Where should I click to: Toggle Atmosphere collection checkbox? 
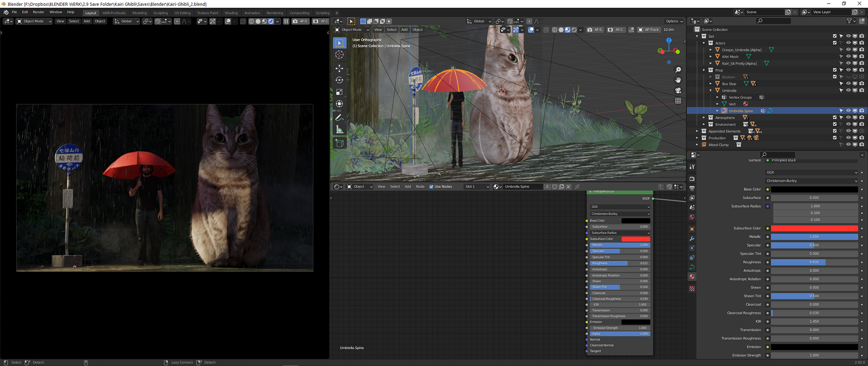[x=835, y=117]
